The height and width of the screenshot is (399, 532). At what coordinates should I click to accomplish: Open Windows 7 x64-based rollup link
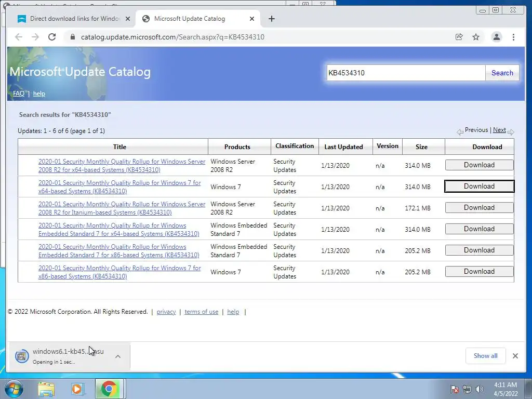click(119, 187)
